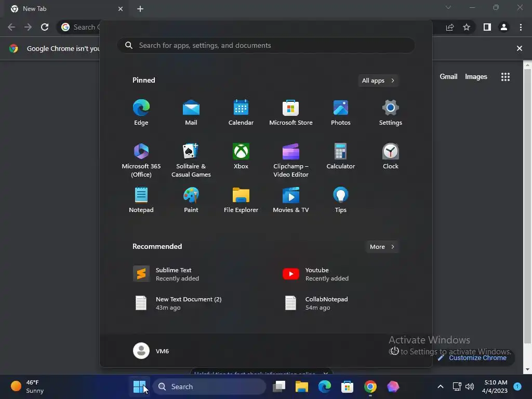This screenshot has height=399, width=532.
Task: Open Solitaire & Casual Games
Action: [x=191, y=160]
